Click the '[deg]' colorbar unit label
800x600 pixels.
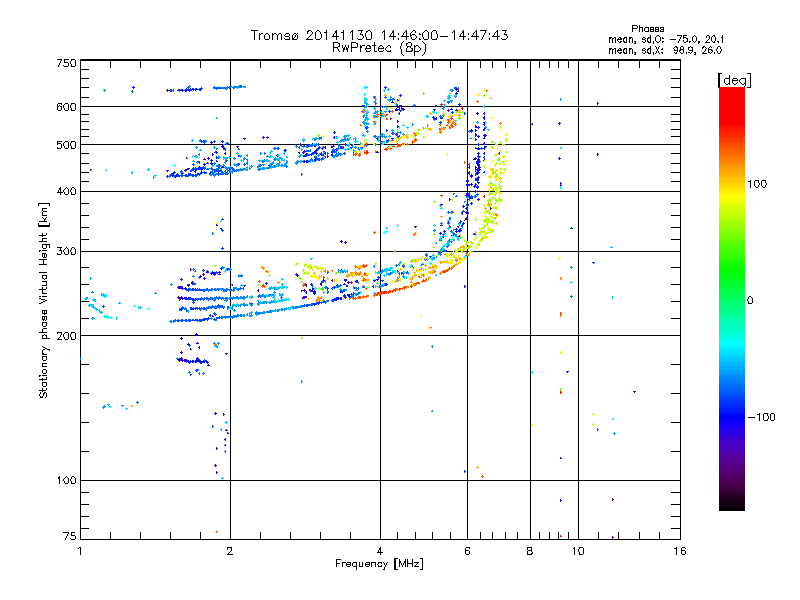pyautogui.click(x=734, y=80)
